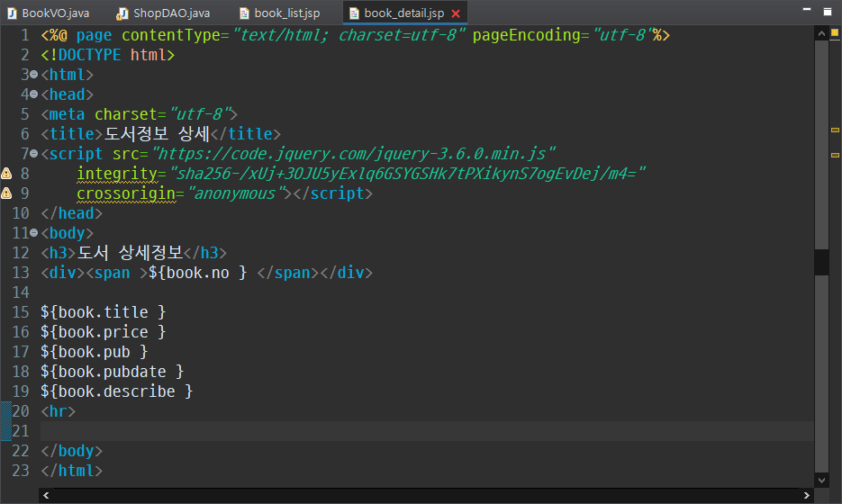Close the book_detail.jsp tab
The height and width of the screenshot is (504, 842).
point(456,13)
